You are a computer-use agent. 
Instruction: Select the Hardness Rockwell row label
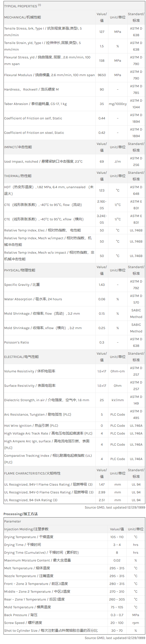[31, 90]
